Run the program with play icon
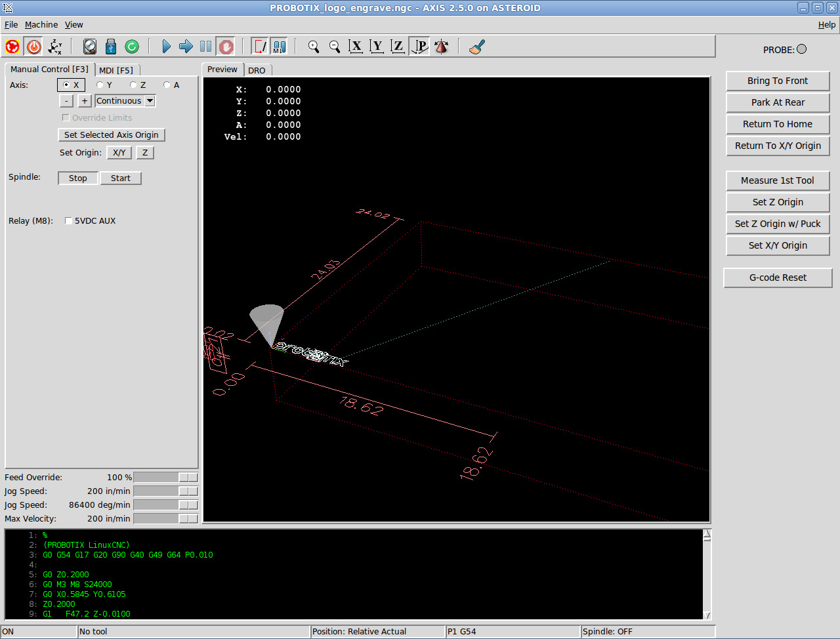840x639 pixels. [166, 47]
